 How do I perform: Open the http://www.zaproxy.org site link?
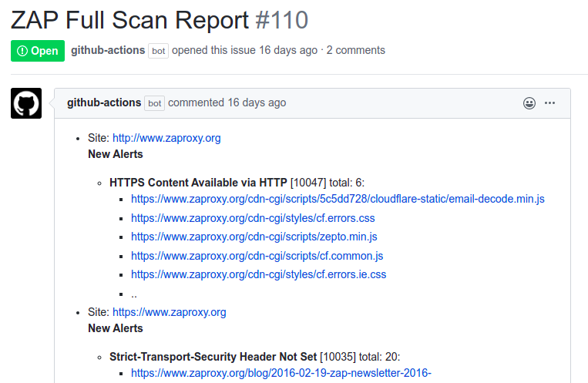(166, 138)
